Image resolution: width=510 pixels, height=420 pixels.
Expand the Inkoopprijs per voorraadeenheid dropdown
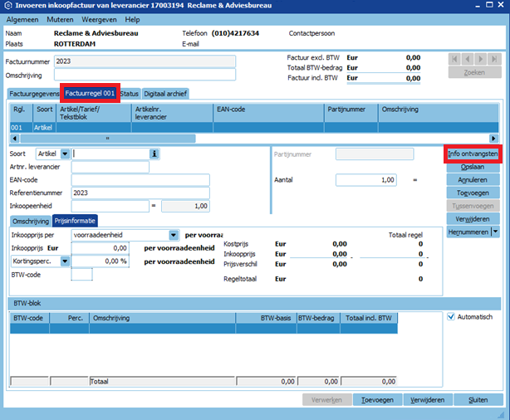174,235
